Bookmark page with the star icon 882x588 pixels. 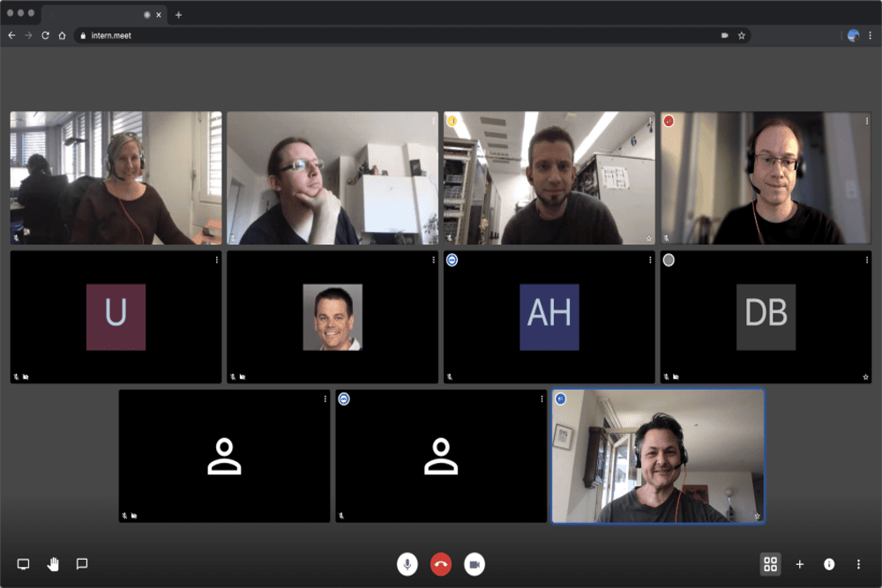742,35
